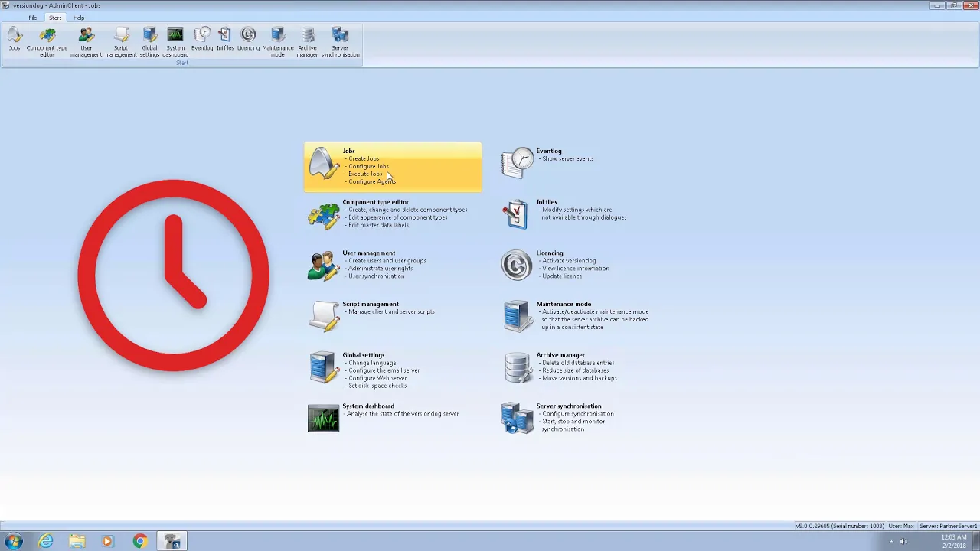Click the "Set disk-space checks" line
The height and width of the screenshot is (551, 980).
[x=376, y=386]
